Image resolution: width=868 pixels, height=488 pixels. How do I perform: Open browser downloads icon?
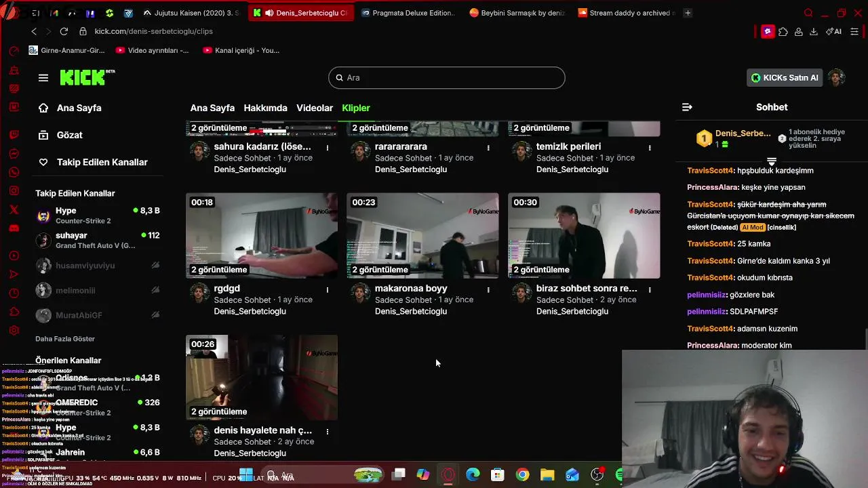813,31
